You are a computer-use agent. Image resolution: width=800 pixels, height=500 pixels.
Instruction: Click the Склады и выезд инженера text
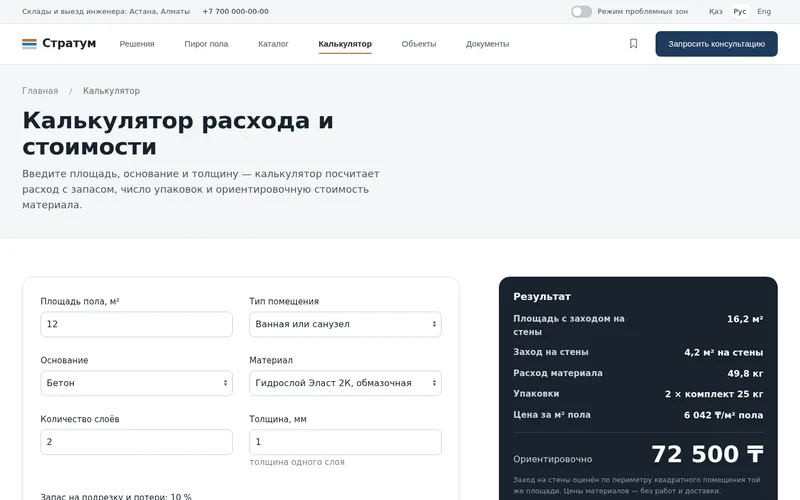tap(106, 11)
